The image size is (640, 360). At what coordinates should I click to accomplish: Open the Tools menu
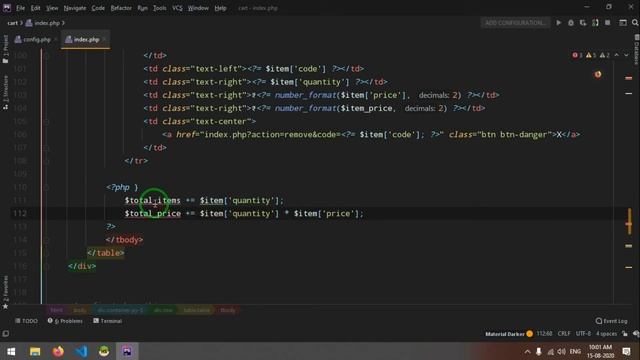point(160,8)
